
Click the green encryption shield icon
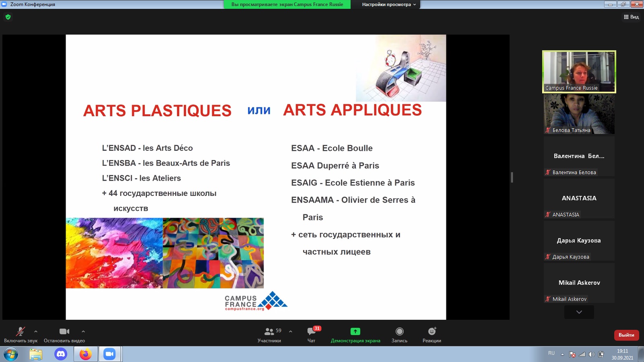point(8,17)
